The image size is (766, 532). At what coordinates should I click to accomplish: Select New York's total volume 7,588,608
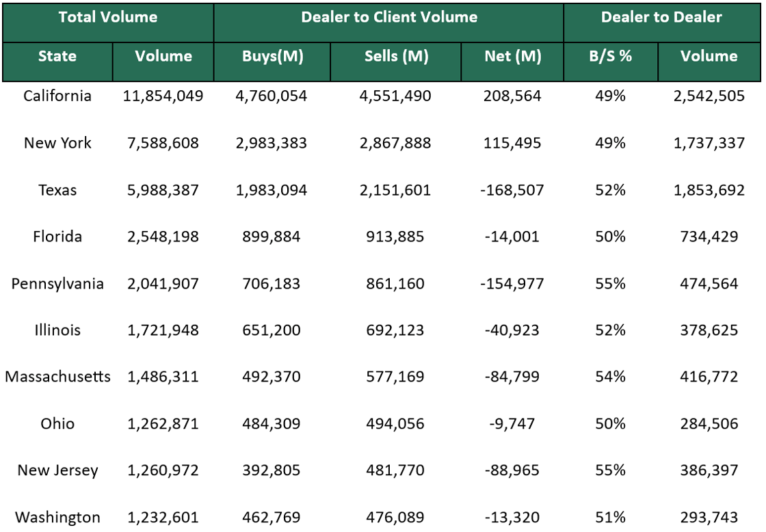point(163,144)
